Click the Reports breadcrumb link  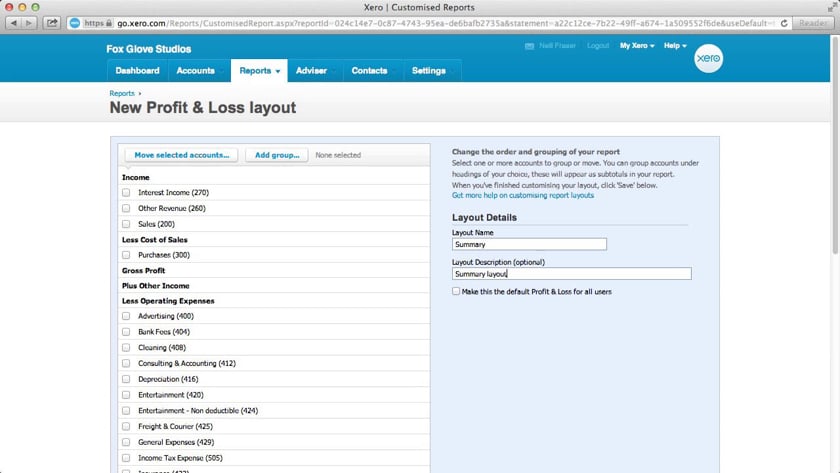pyautogui.click(x=122, y=93)
